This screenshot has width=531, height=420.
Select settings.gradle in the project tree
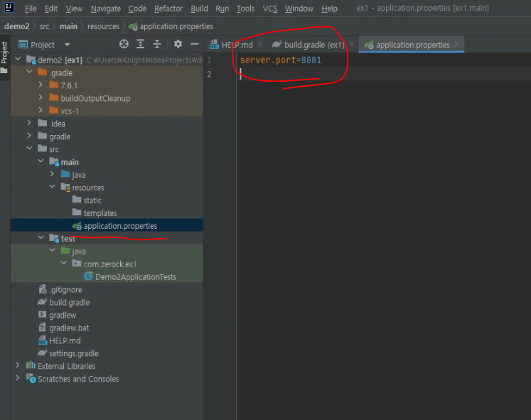pyautogui.click(x=74, y=353)
